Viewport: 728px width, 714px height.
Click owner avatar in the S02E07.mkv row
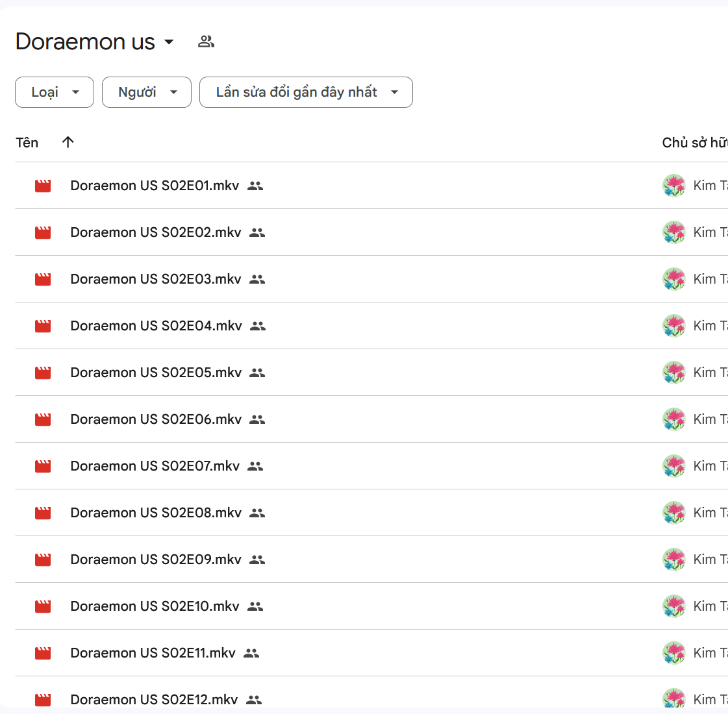(674, 466)
